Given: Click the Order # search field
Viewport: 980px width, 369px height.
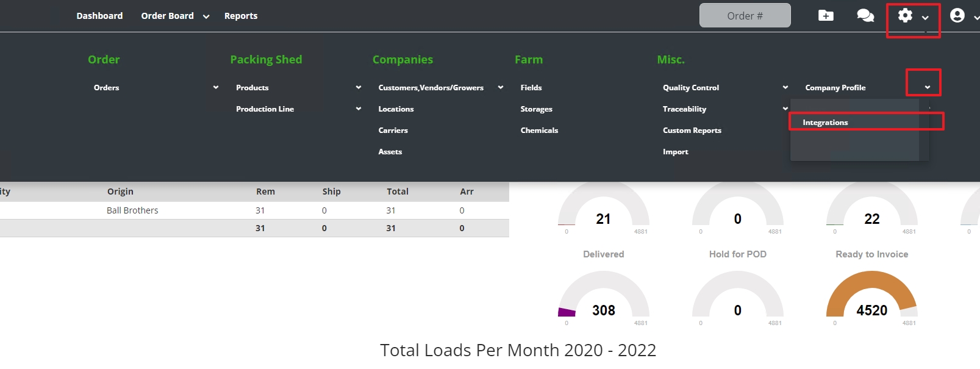Looking at the screenshot, I should pos(745,16).
